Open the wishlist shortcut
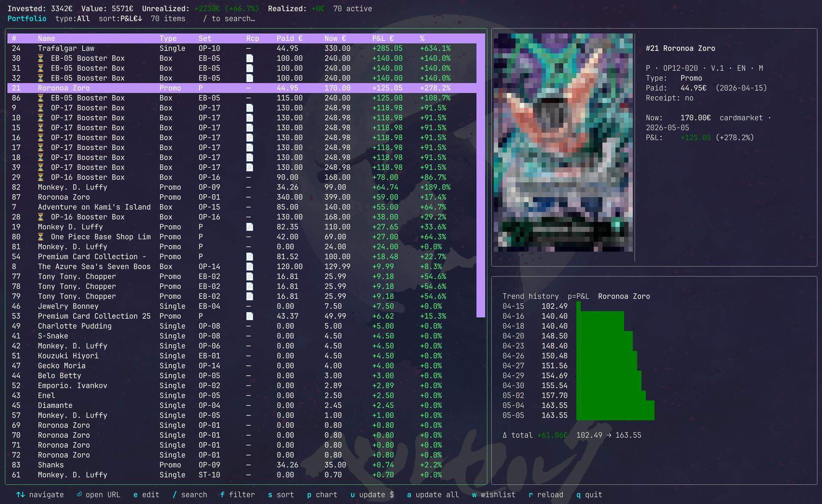 (494, 495)
